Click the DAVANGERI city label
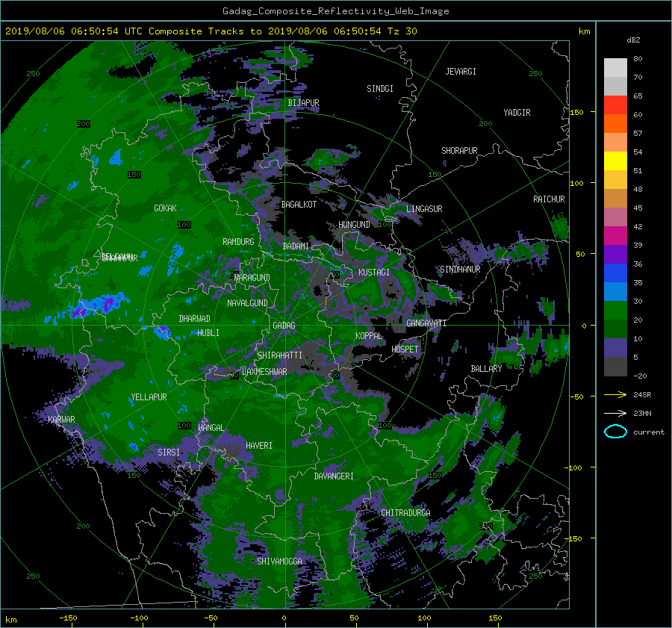This screenshot has width=672, height=628. coord(334,476)
